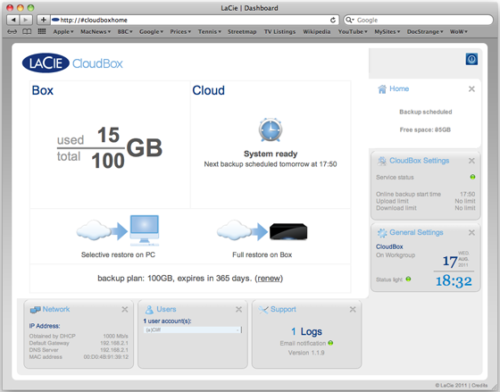Screen dimensions: 500x392
Task: Open the Streetmap bookmark
Action: coord(242,32)
